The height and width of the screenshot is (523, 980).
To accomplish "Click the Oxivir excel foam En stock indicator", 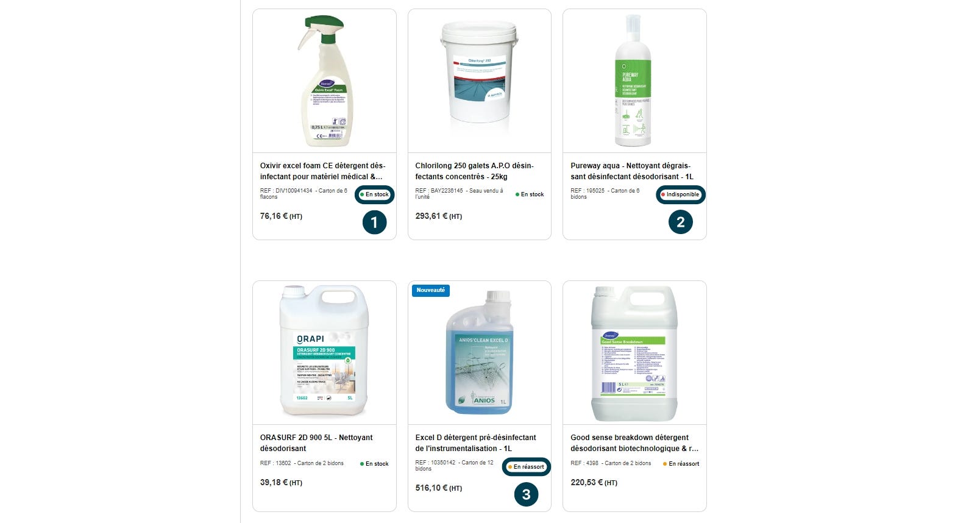I will (x=374, y=194).
